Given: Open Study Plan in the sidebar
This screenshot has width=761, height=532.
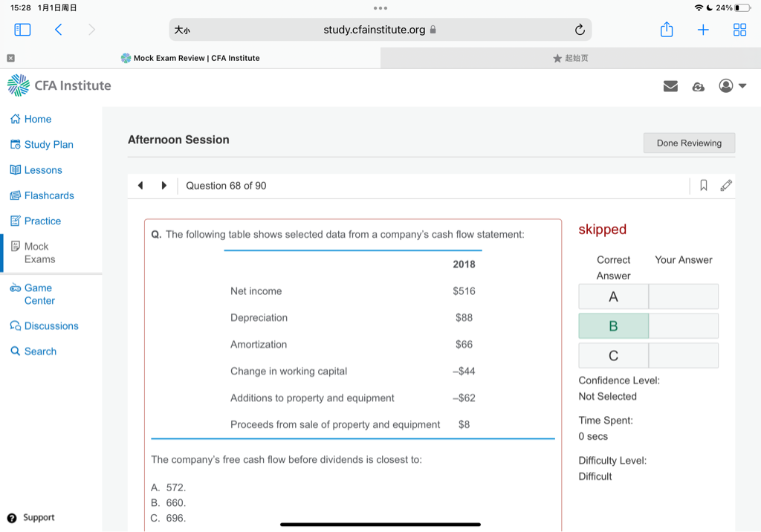Looking at the screenshot, I should [42, 144].
